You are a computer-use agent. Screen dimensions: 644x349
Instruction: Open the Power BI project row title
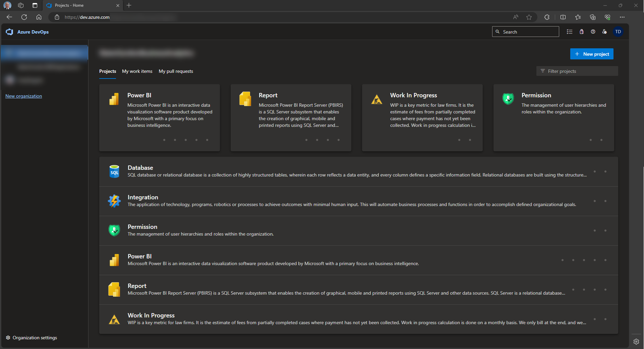pos(139,256)
